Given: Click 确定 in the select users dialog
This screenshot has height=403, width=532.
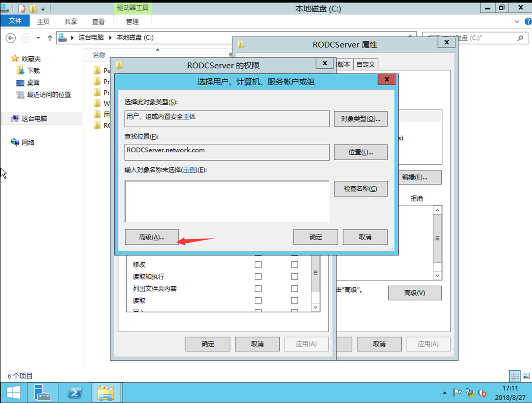Looking at the screenshot, I should [315, 237].
